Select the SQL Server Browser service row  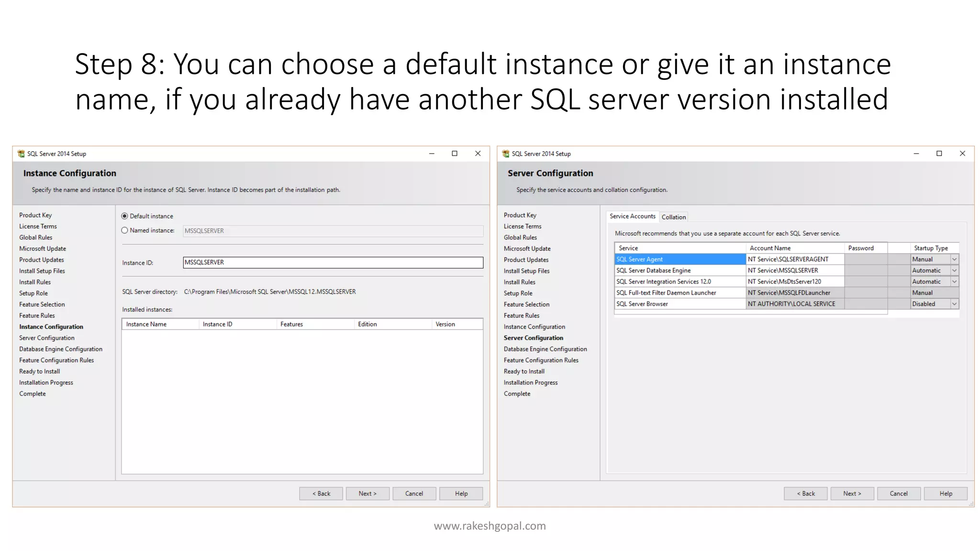pos(680,304)
